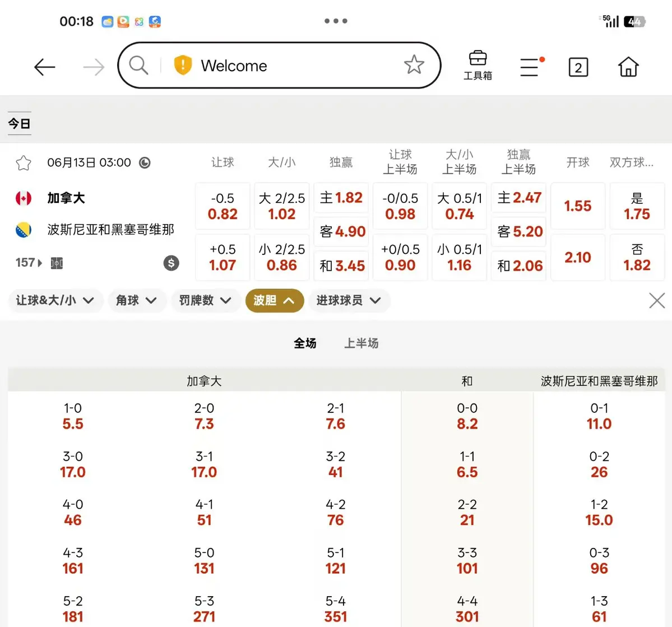Switch to 上半场 tab
672x627 pixels.
click(362, 343)
